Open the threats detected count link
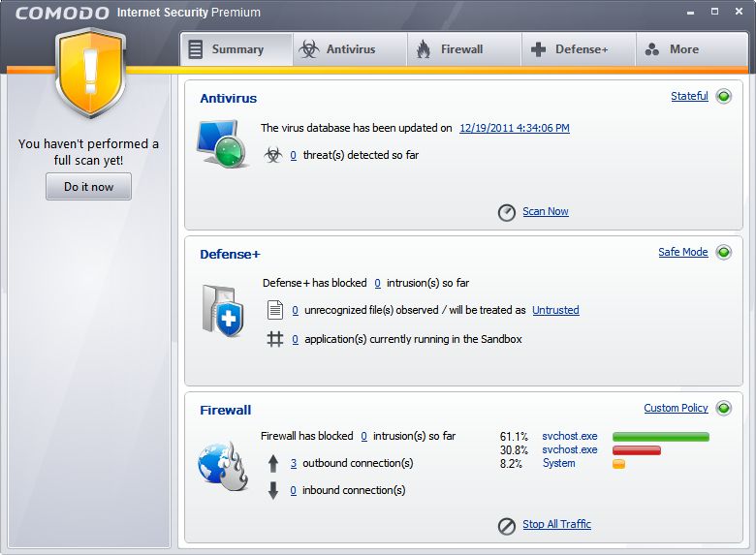This screenshot has width=756, height=555. click(x=293, y=155)
